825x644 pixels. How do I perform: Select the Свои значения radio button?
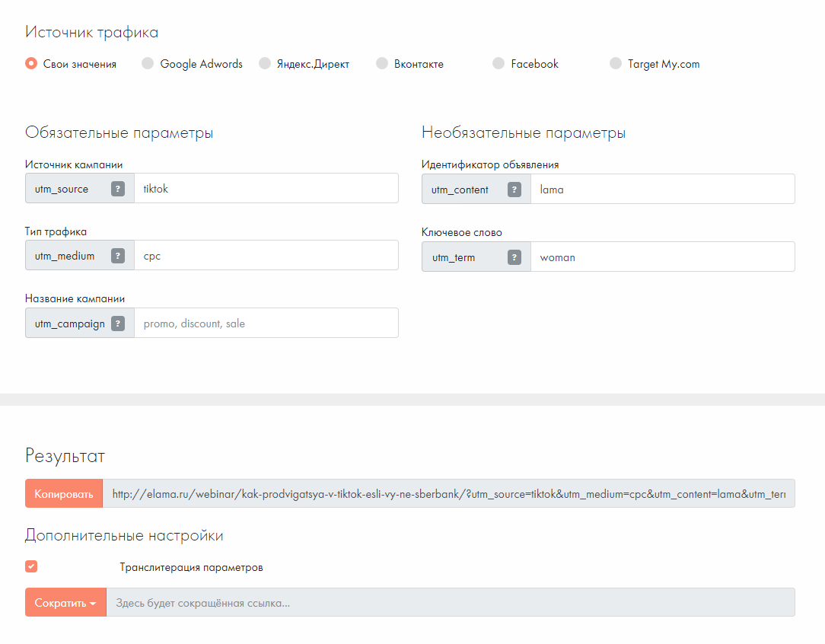point(31,64)
